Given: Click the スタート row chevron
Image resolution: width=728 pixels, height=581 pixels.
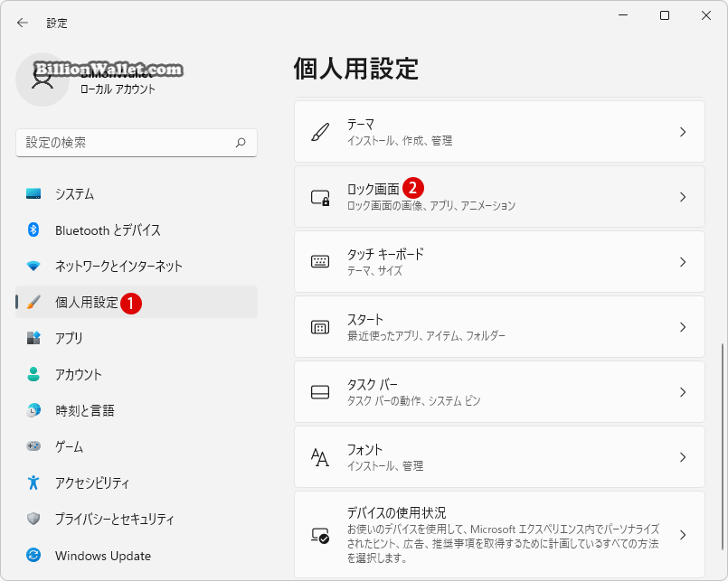Looking at the screenshot, I should point(683,327).
